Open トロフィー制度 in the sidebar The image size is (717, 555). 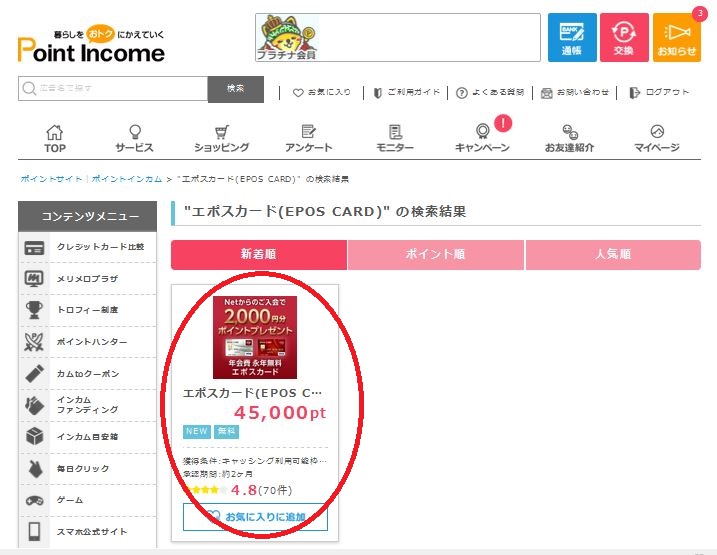click(x=87, y=310)
